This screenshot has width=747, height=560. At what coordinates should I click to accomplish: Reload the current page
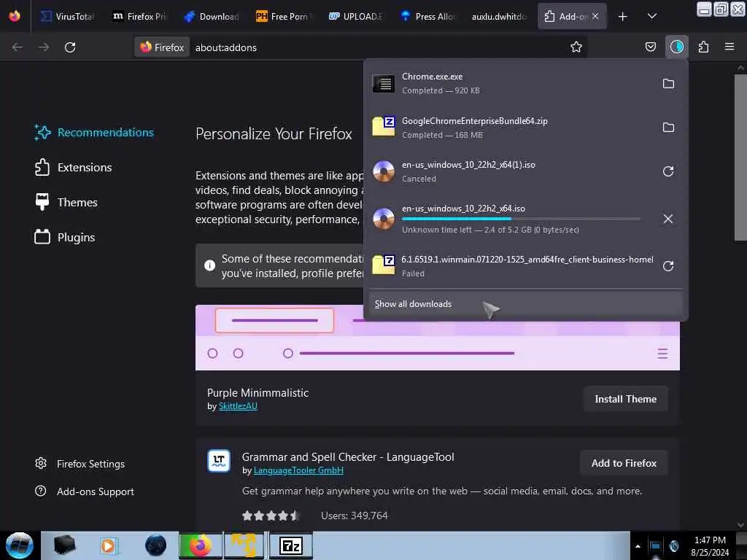(x=70, y=47)
